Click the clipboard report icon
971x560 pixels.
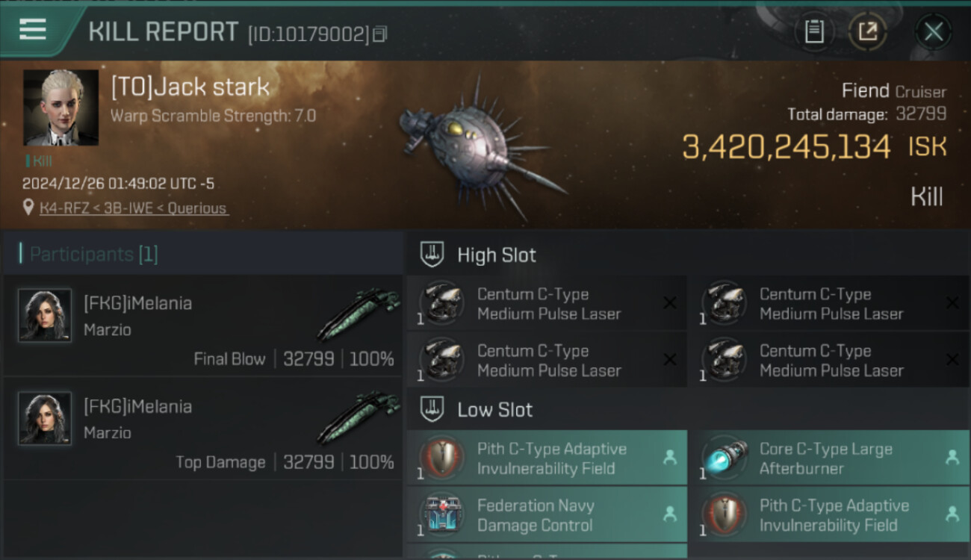click(x=813, y=31)
